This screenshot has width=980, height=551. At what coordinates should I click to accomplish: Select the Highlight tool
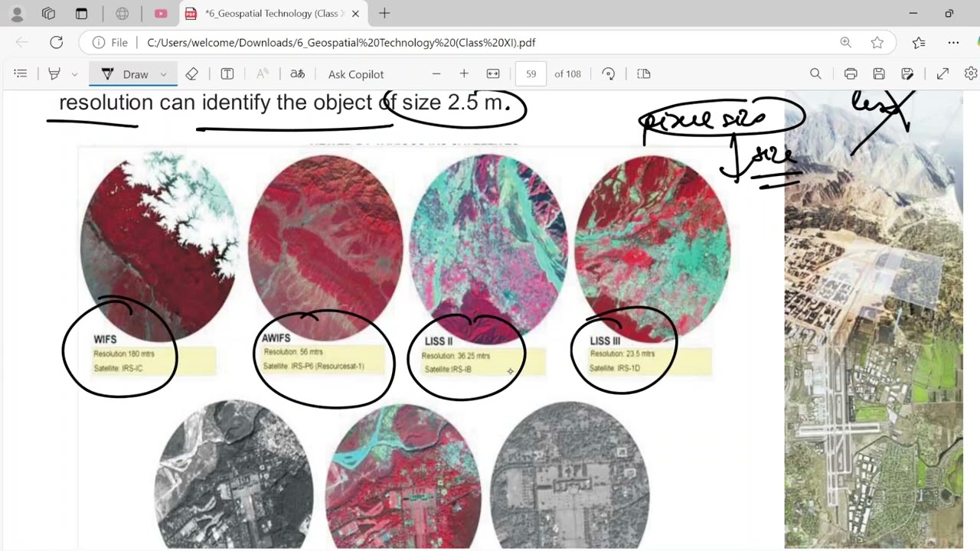(x=54, y=73)
